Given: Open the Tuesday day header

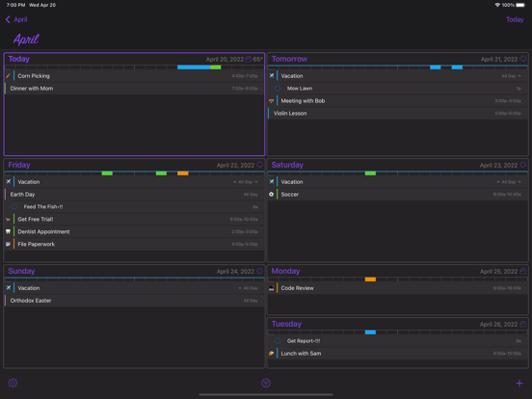Looking at the screenshot, I should pos(398,324).
